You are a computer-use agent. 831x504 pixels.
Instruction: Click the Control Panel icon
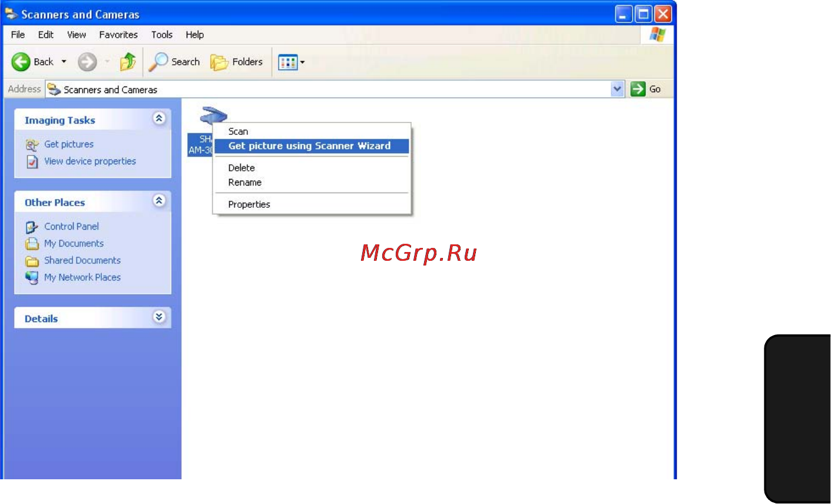32,227
